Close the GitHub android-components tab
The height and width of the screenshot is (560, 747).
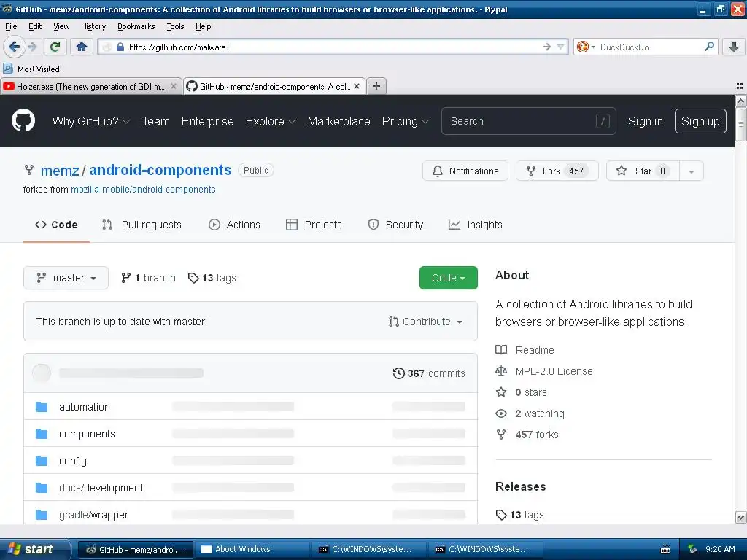click(356, 86)
